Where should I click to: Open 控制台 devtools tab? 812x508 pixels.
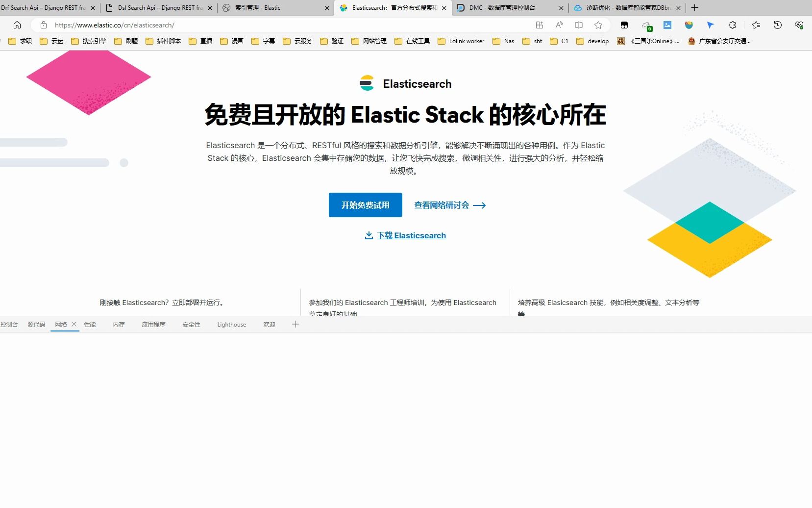pyautogui.click(x=9, y=325)
